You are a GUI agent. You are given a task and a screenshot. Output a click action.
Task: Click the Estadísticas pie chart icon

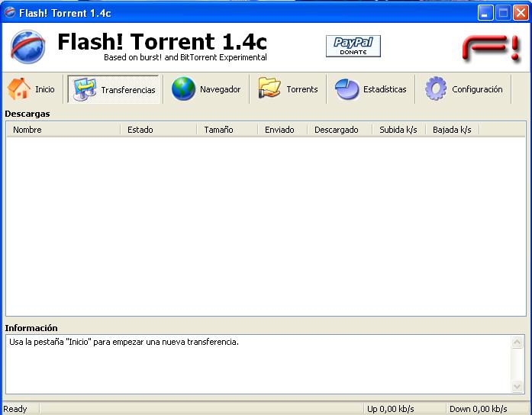point(347,89)
